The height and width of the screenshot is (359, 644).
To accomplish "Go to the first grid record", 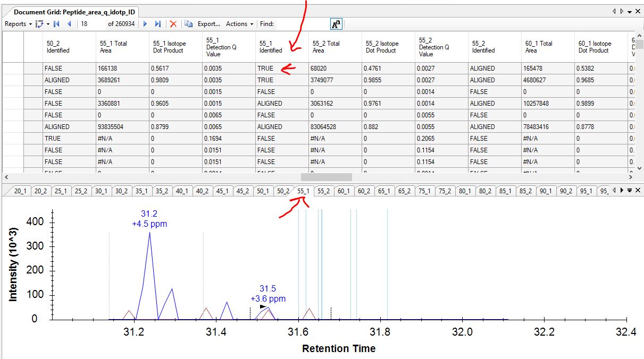I will 56,24.
